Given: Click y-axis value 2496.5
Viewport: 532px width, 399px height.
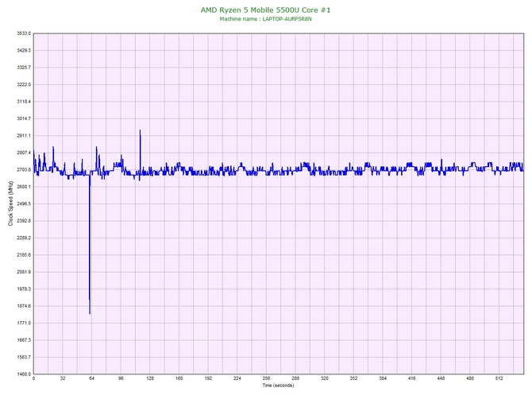Looking at the screenshot, I should 24,203.
